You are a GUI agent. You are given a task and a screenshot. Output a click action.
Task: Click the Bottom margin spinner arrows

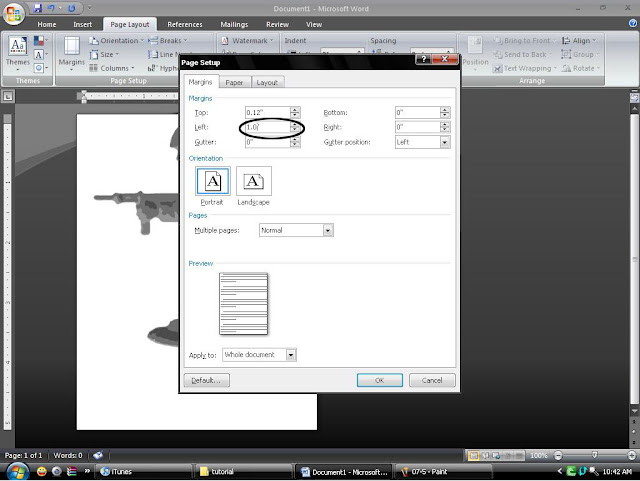445,112
